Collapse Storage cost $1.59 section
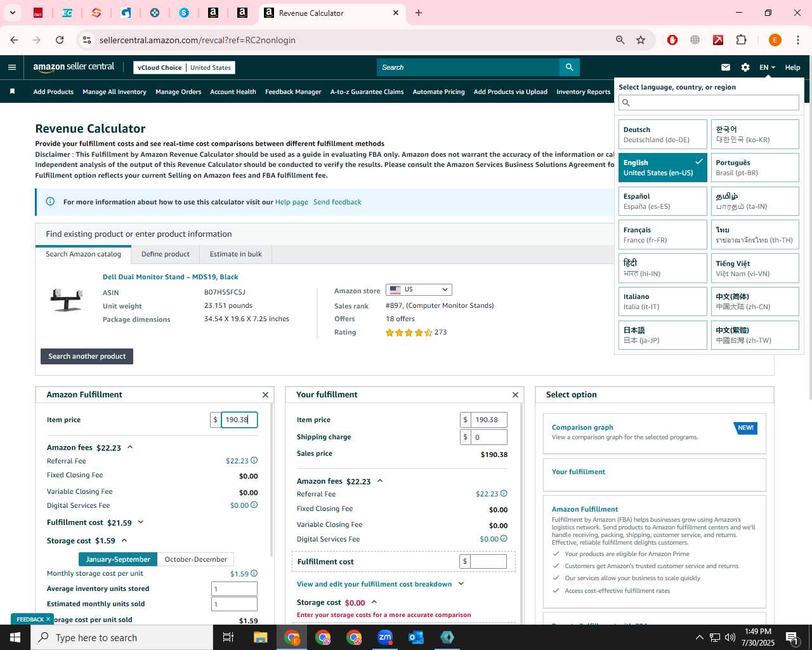The width and height of the screenshot is (812, 650). click(x=124, y=540)
